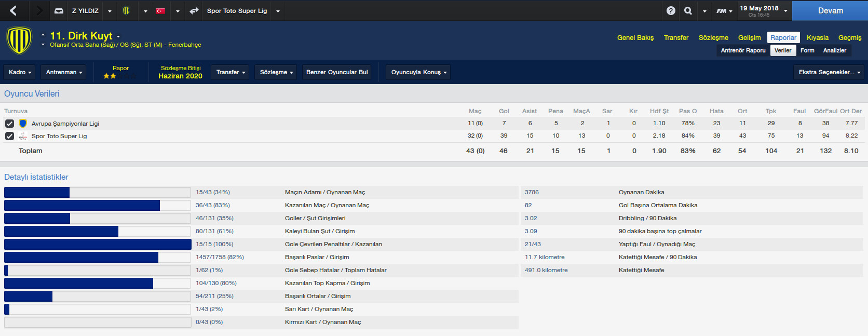Viewport: 868px width, 336px height.
Task: Expand the dropdown arrow beside club badge
Action: click(x=145, y=11)
